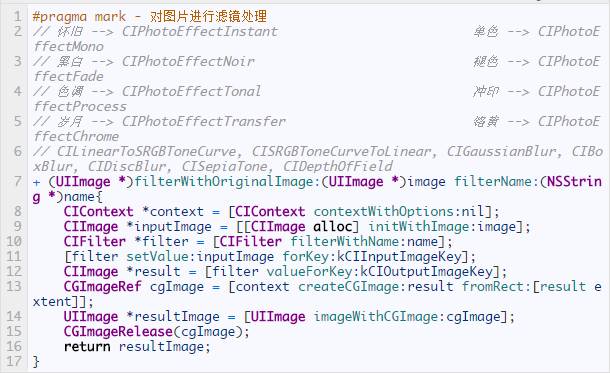The width and height of the screenshot is (610, 374).
Task: Click the #pragma mark directive
Action: (x=79, y=17)
